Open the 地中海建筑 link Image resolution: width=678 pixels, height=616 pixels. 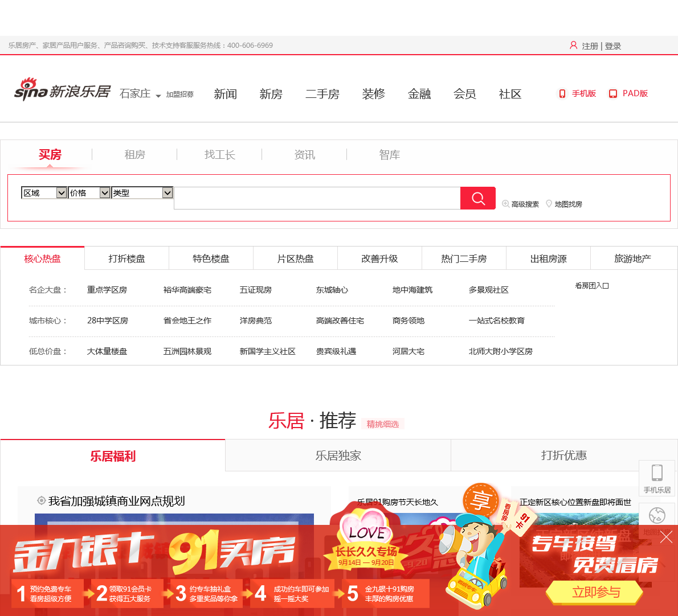[x=412, y=290]
